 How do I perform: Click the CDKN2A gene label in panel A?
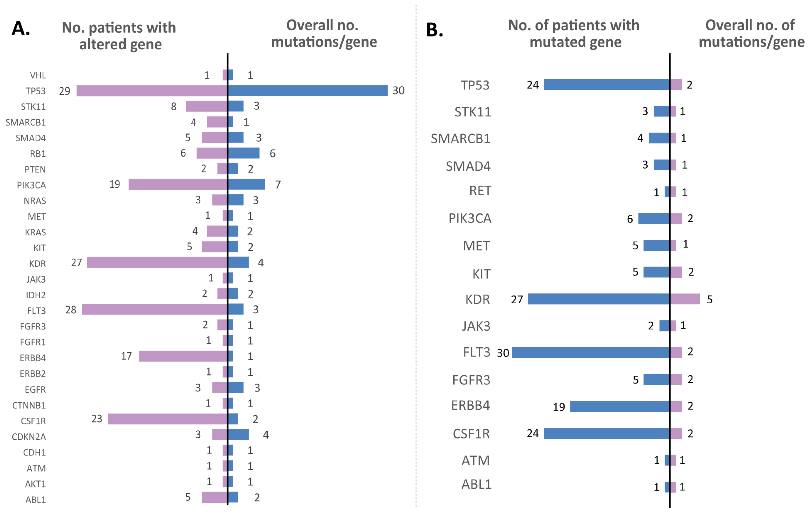[x=29, y=437]
